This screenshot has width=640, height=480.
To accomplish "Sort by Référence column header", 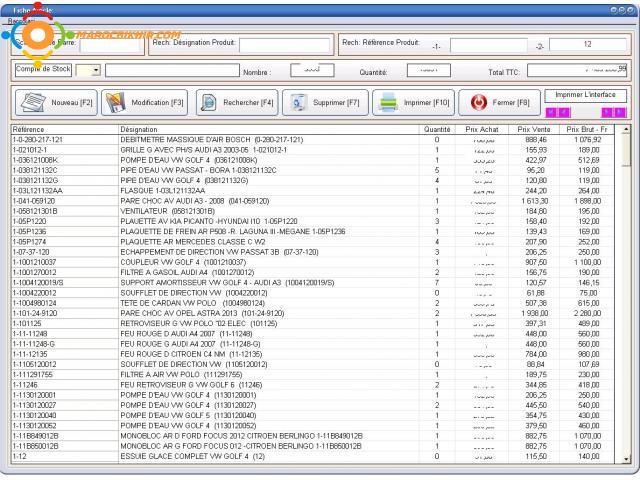I will coord(64,129).
